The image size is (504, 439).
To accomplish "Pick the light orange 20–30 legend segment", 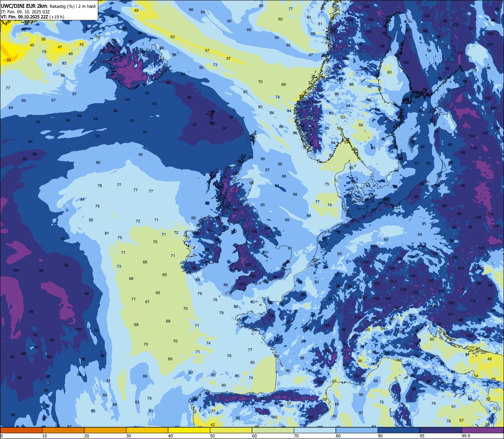I will click(105, 430).
